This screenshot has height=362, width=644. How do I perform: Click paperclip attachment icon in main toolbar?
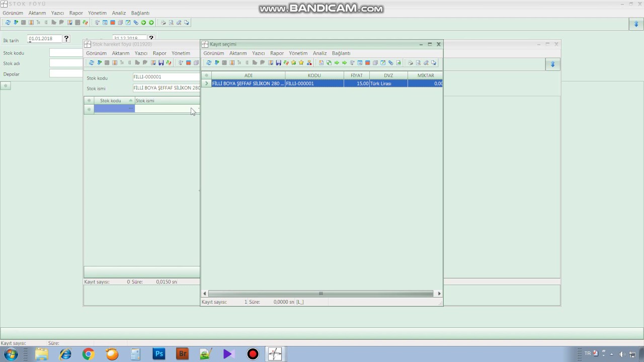[136, 23]
